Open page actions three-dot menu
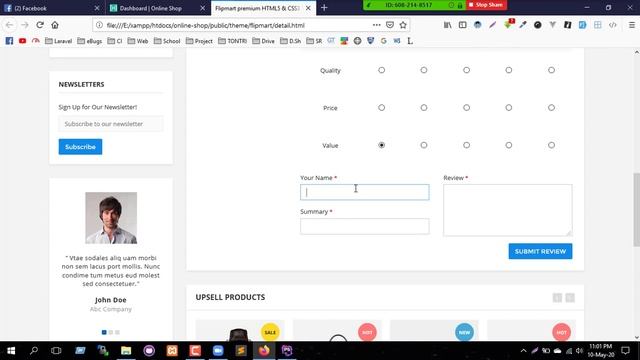 point(376,25)
